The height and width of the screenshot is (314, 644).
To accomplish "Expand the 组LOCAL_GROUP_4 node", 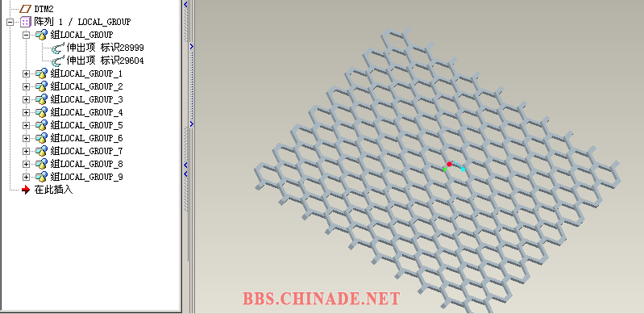I will (x=27, y=112).
